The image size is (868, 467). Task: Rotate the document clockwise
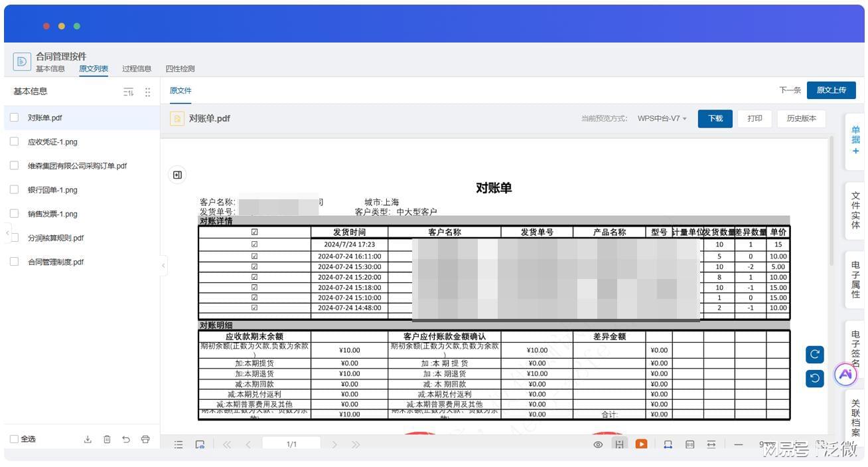tap(815, 355)
